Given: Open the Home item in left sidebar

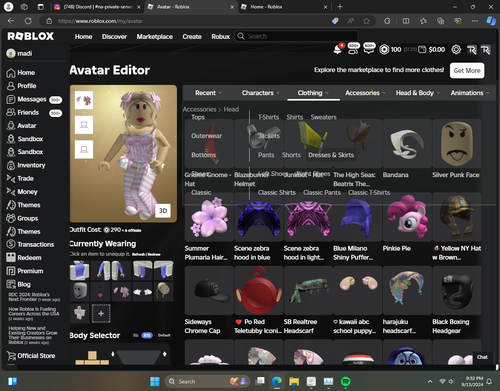Looking at the screenshot, I should (21, 73).
